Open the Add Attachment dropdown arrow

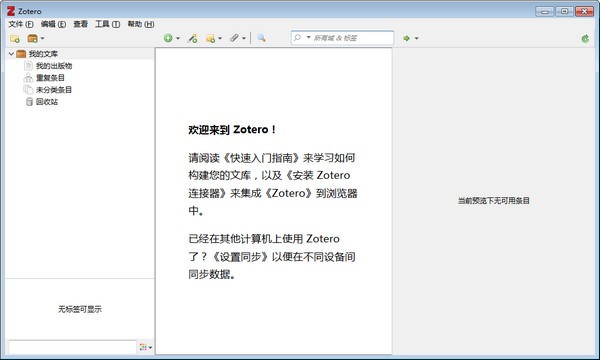[244, 38]
